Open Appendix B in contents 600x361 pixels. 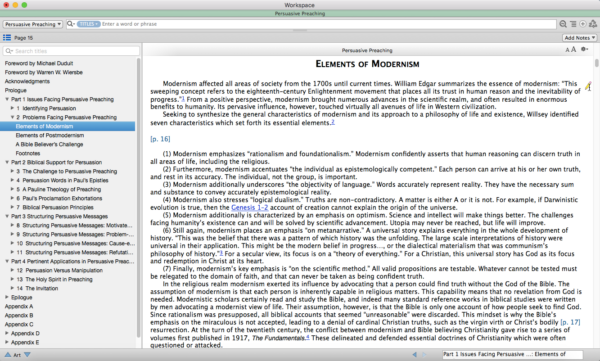point(19,315)
